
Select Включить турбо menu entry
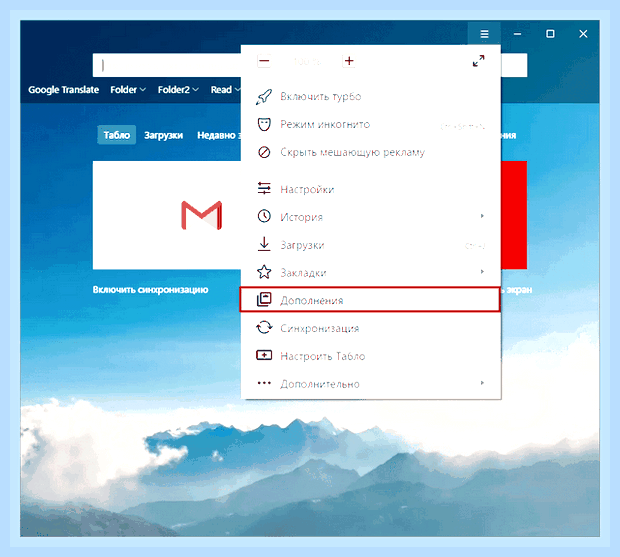tap(370, 97)
